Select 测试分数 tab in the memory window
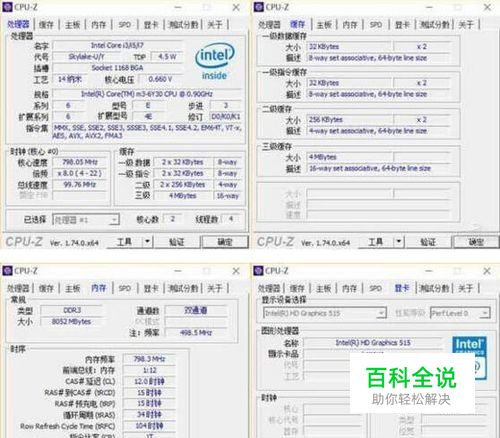 pyautogui.click(x=183, y=288)
